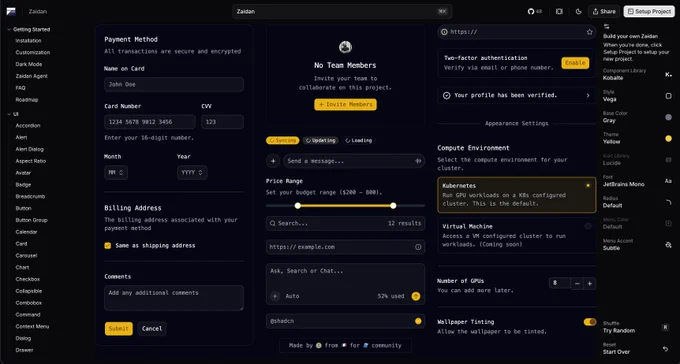Open the GitHub repository icon
The image size is (680, 364).
click(531, 12)
